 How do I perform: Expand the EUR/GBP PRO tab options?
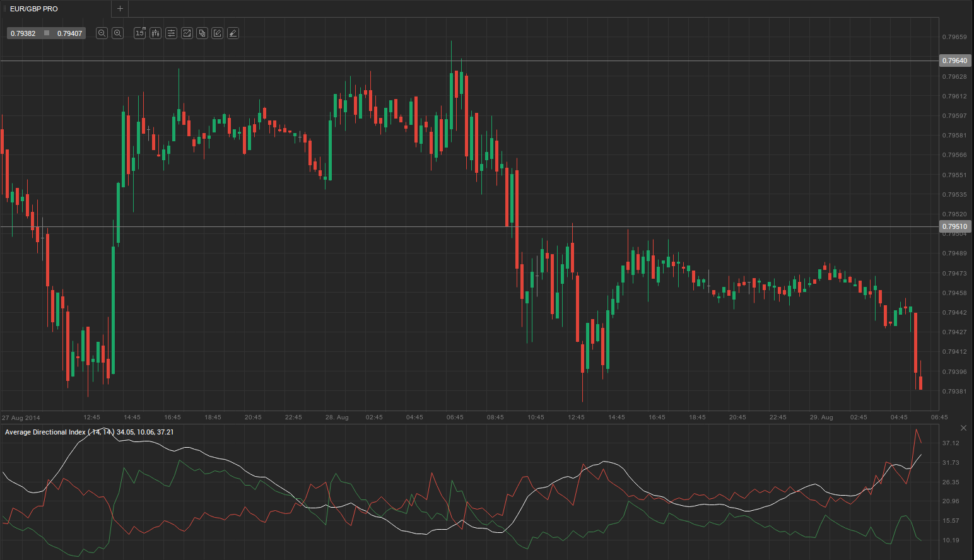4,9
